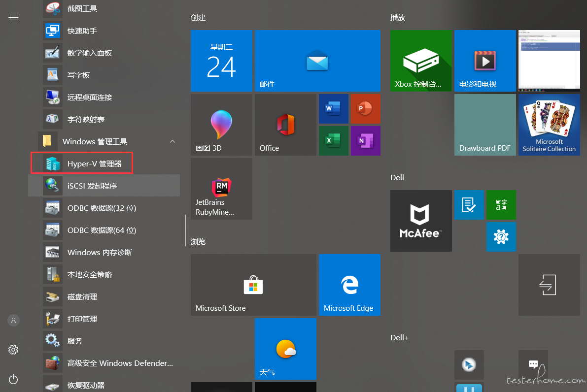Viewport: 587px width, 392px height.
Task: Click the app list scrollbar
Action: (185, 230)
